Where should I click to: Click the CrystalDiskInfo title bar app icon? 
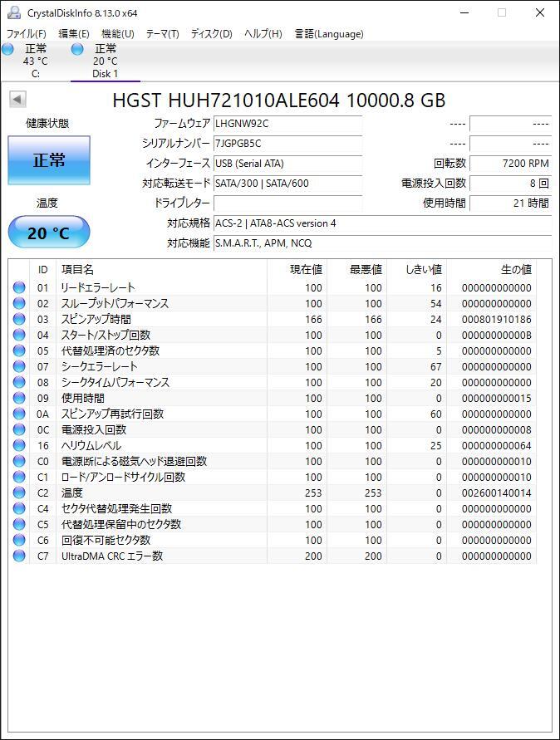14,12
